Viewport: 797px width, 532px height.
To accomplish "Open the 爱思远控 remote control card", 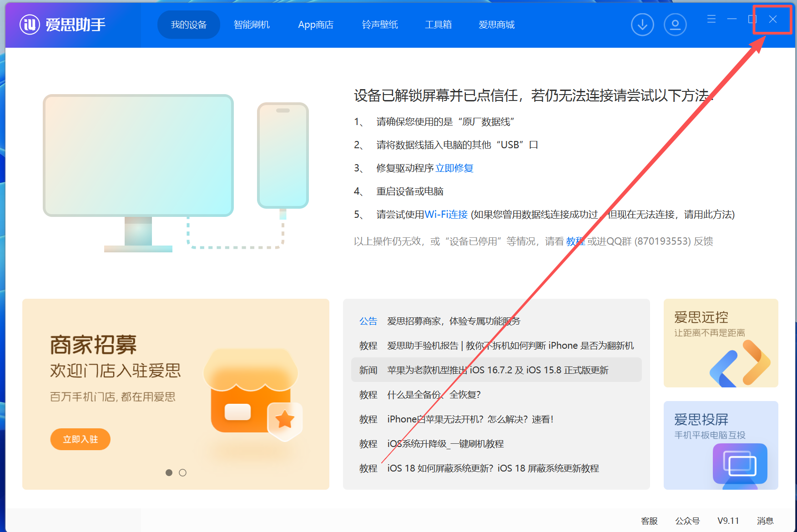I will click(x=721, y=343).
